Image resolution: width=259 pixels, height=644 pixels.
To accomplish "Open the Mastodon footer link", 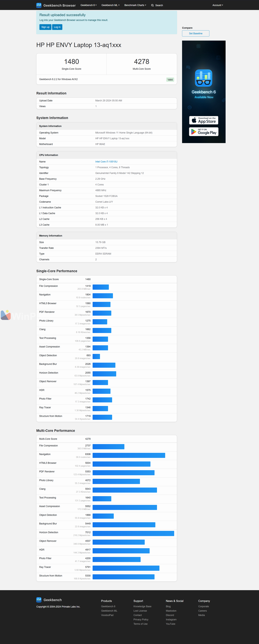I will (x=171, y=611).
